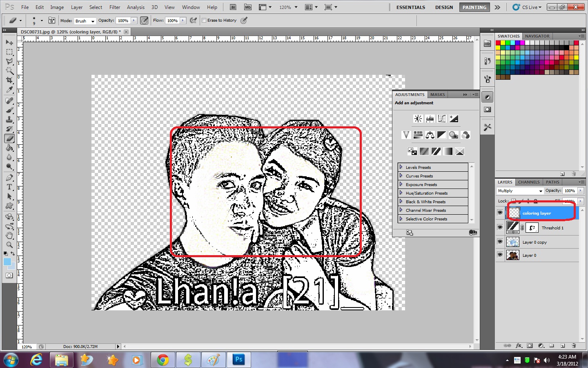Select the Zoom tool
Image resolution: width=588 pixels, height=368 pixels.
9,245
